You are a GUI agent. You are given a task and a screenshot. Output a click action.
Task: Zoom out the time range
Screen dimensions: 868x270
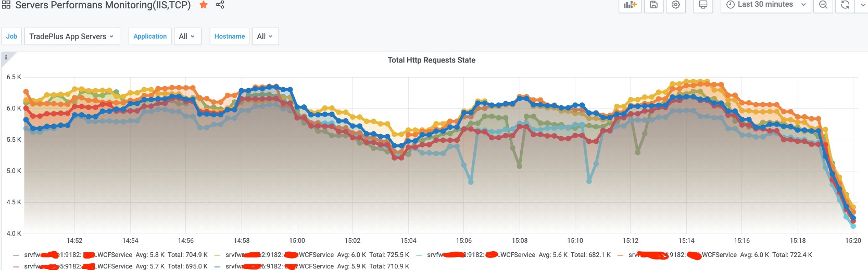pyautogui.click(x=823, y=5)
